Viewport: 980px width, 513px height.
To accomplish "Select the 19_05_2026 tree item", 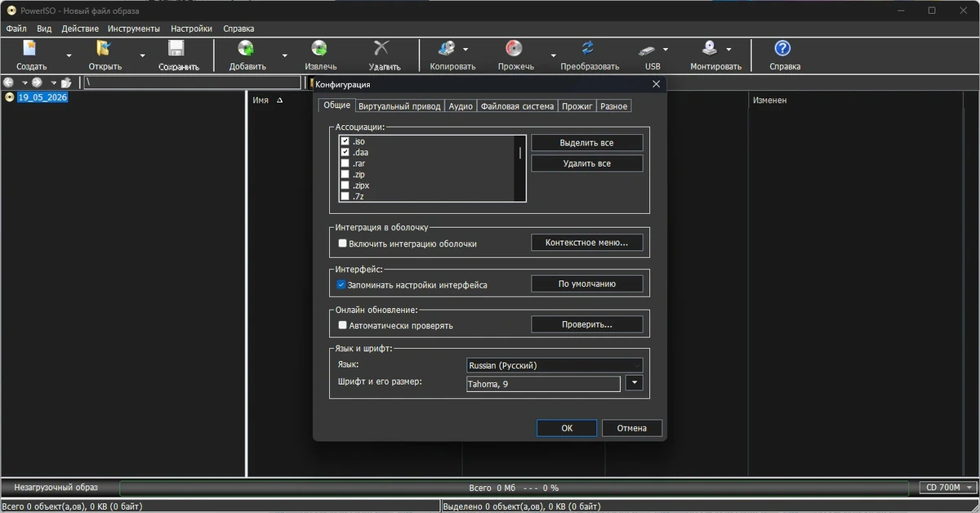I will [42, 97].
